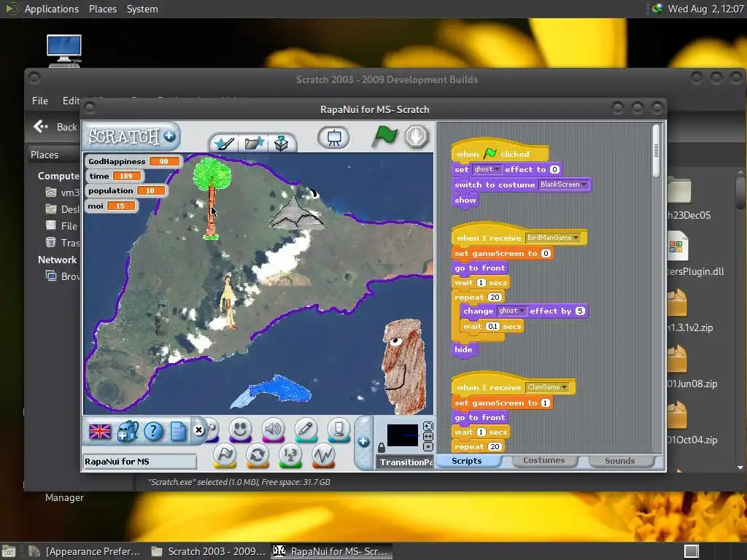Click the sprite thumbnail black preview
This screenshot has height=560, width=747.
tap(403, 435)
